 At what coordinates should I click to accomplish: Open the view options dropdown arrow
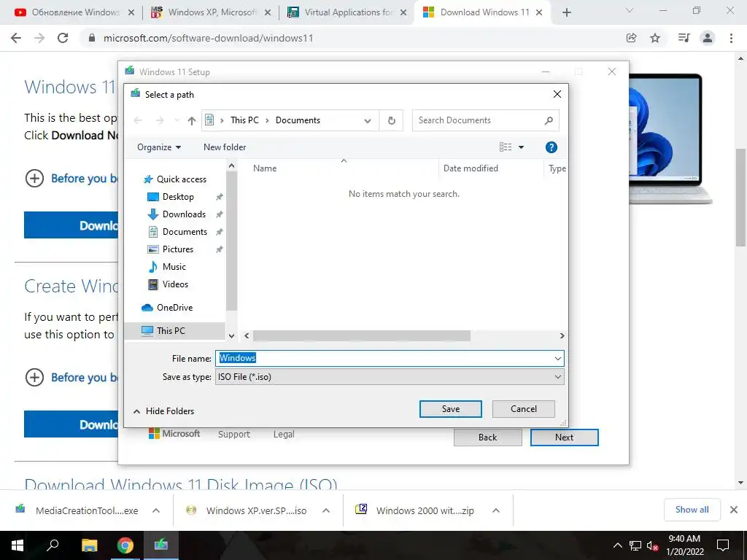pos(521,147)
